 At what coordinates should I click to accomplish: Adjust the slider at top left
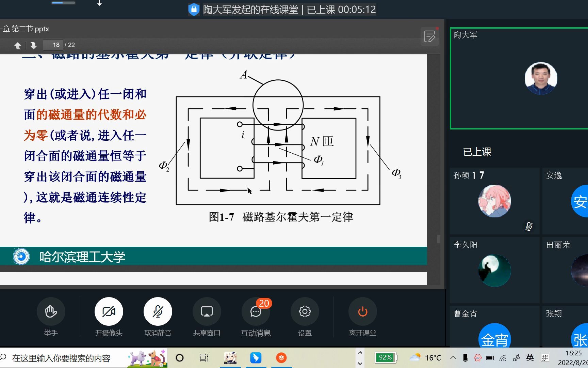(63, 2)
